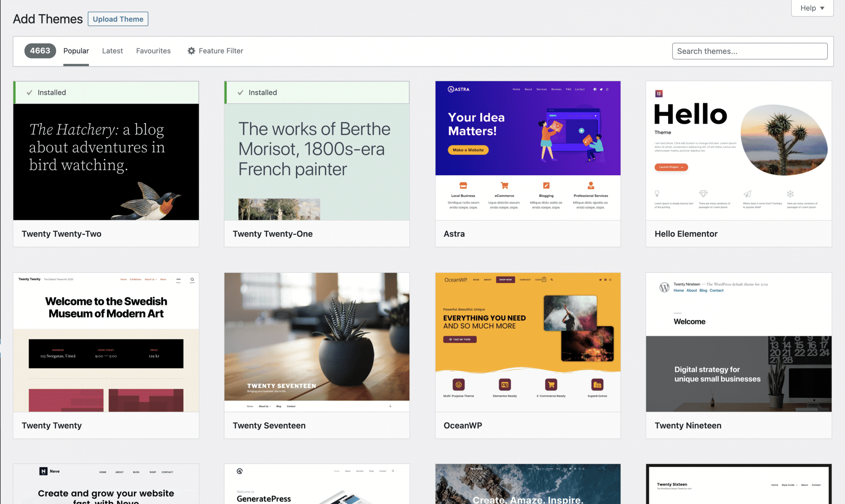Screen dimensions: 845x504
Task: Click the Add Themes page heading
Action: pos(48,19)
